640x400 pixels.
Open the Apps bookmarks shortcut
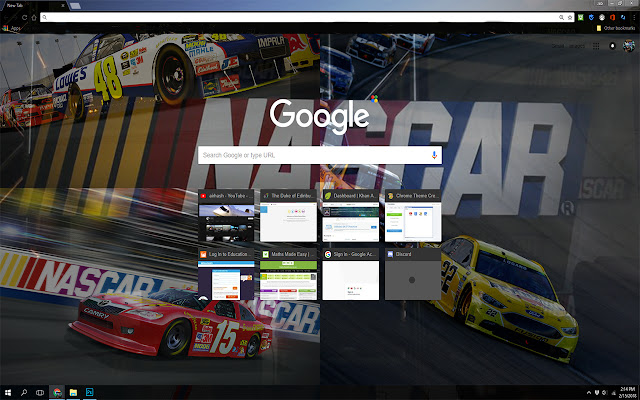pos(11,28)
